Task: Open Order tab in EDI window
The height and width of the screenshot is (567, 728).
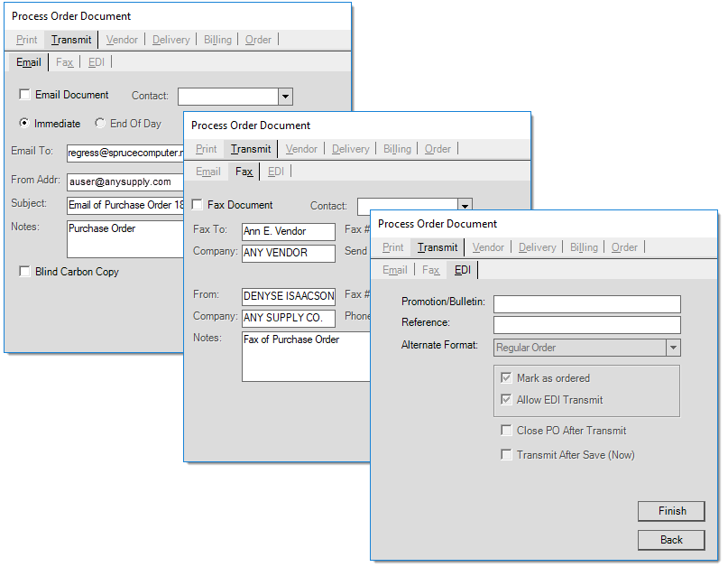Action: pos(624,247)
